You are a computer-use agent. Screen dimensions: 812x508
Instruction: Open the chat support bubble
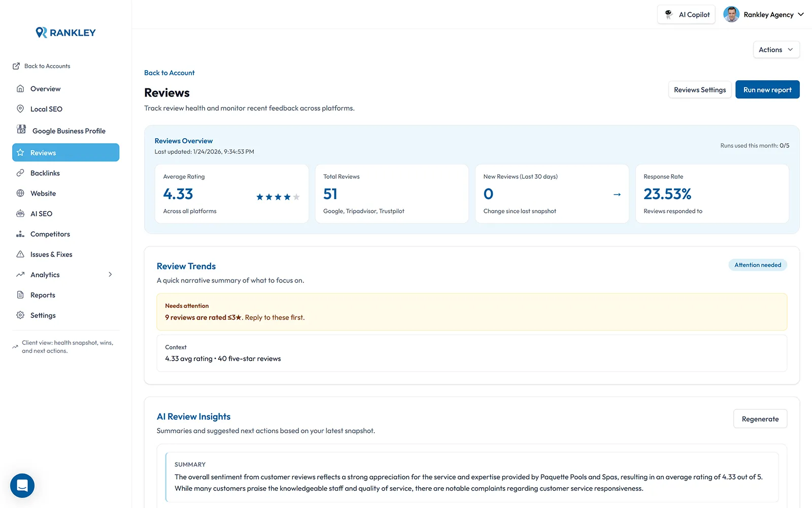point(22,486)
